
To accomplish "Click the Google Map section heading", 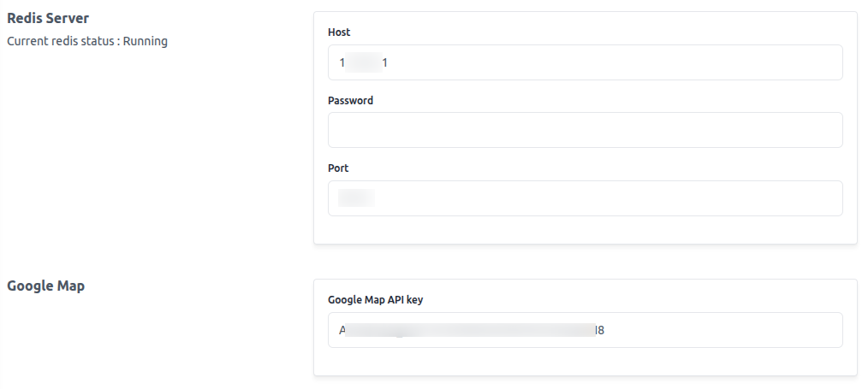I will 46,286.
